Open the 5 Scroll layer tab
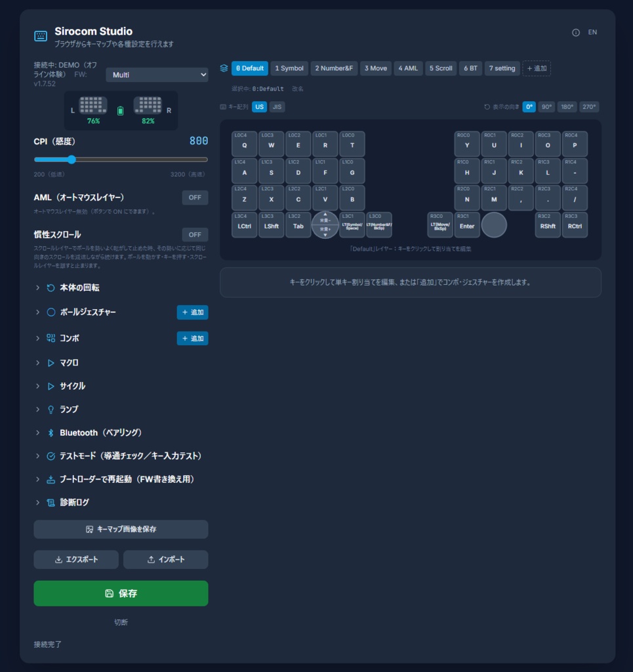 pyautogui.click(x=441, y=68)
